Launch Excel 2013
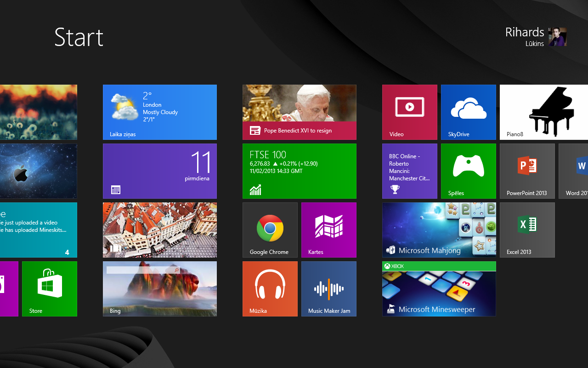588x368 pixels. [527, 230]
